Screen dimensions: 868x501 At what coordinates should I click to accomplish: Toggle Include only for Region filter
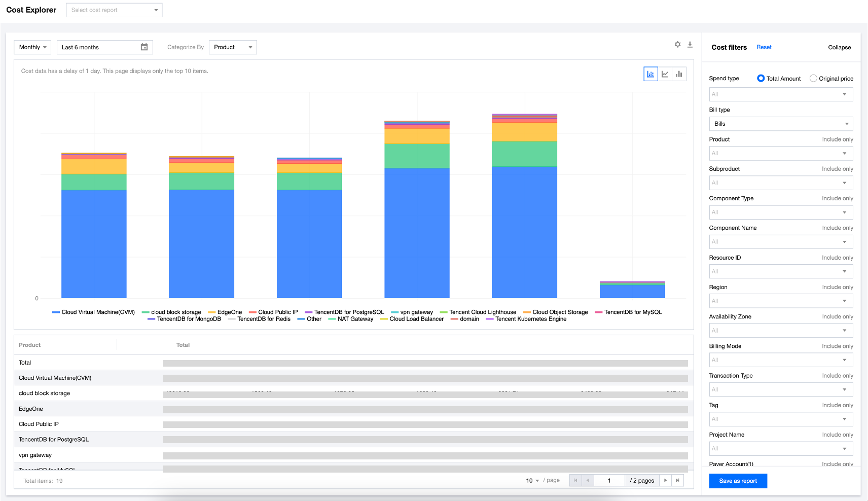click(x=838, y=287)
